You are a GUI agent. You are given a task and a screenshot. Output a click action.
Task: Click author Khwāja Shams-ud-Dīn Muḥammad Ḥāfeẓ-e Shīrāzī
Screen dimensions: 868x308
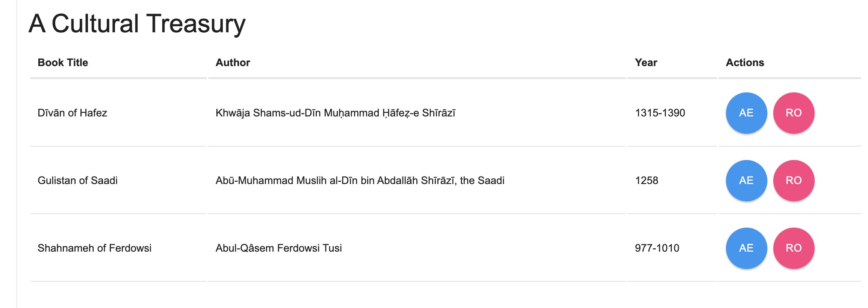[336, 113]
